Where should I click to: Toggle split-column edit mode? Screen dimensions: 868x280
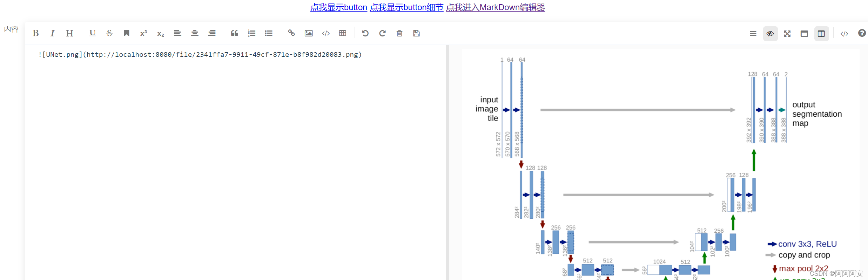[x=821, y=34]
